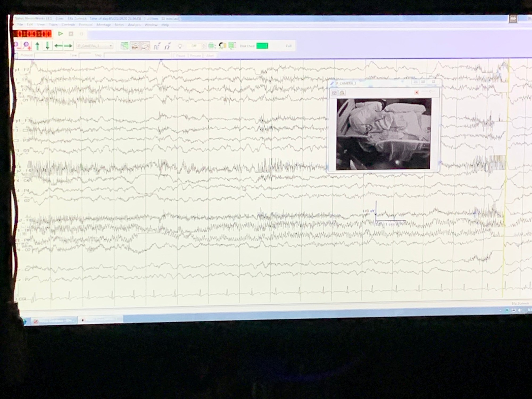This screenshot has height=399, width=532.
Task: Click the green right arrow icon
Action: coord(68,46)
